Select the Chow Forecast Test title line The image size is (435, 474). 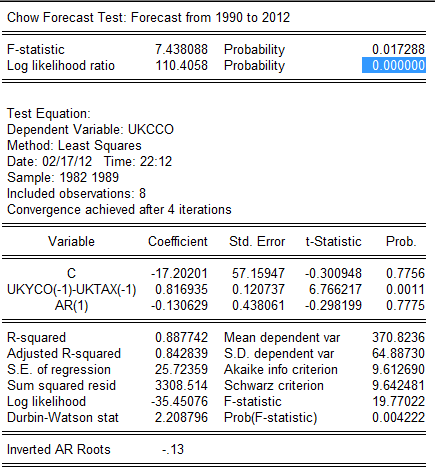[148, 17]
